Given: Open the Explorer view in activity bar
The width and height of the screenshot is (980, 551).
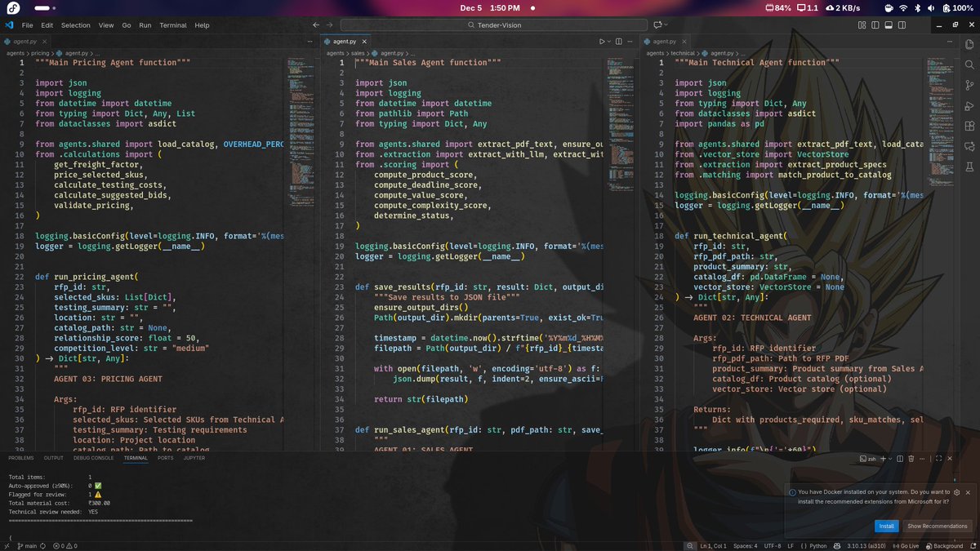Looking at the screenshot, I should tap(969, 43).
